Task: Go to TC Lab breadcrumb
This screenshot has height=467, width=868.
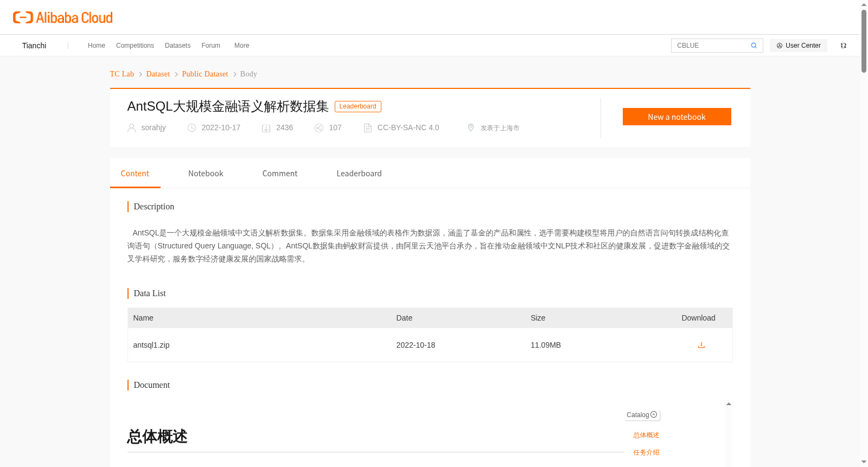Action: tap(122, 74)
